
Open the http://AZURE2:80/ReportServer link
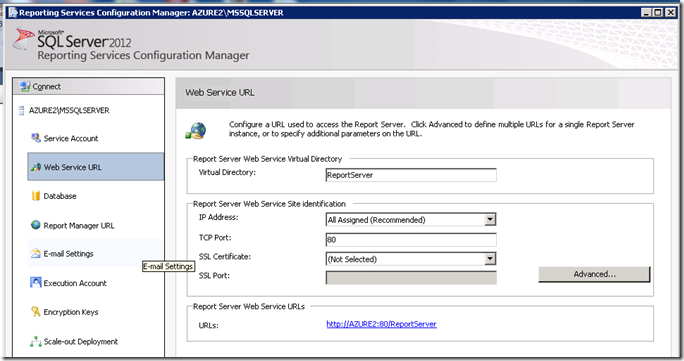click(381, 324)
